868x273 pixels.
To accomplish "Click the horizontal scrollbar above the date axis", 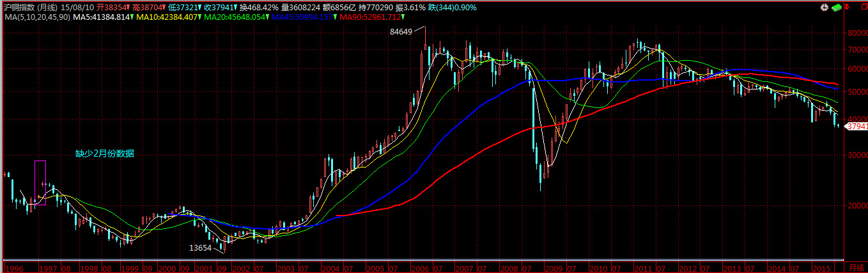I will pos(422,261).
